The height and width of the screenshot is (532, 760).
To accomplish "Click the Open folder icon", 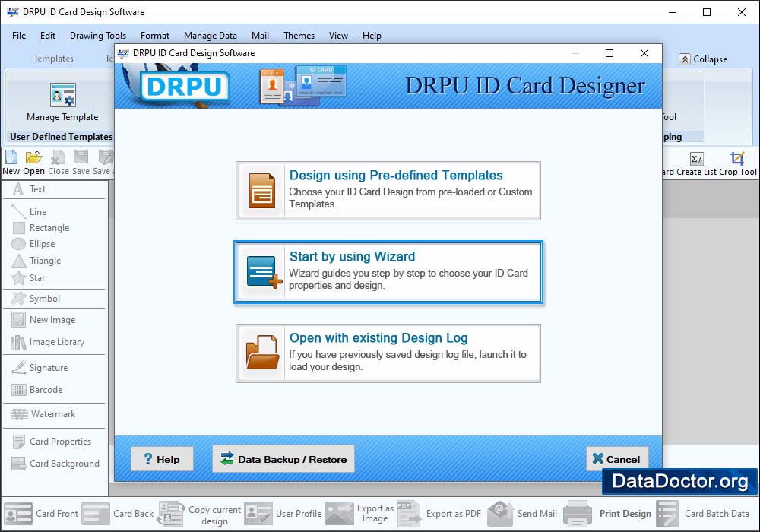I will point(34,157).
